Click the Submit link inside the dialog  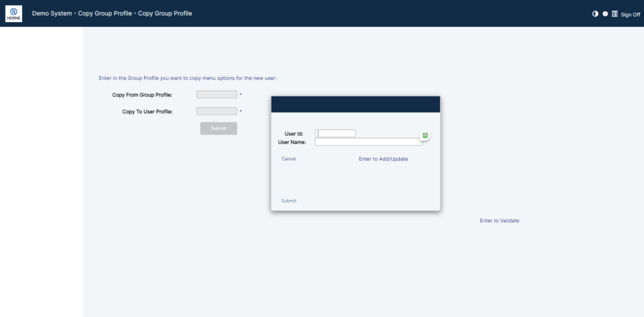289,201
